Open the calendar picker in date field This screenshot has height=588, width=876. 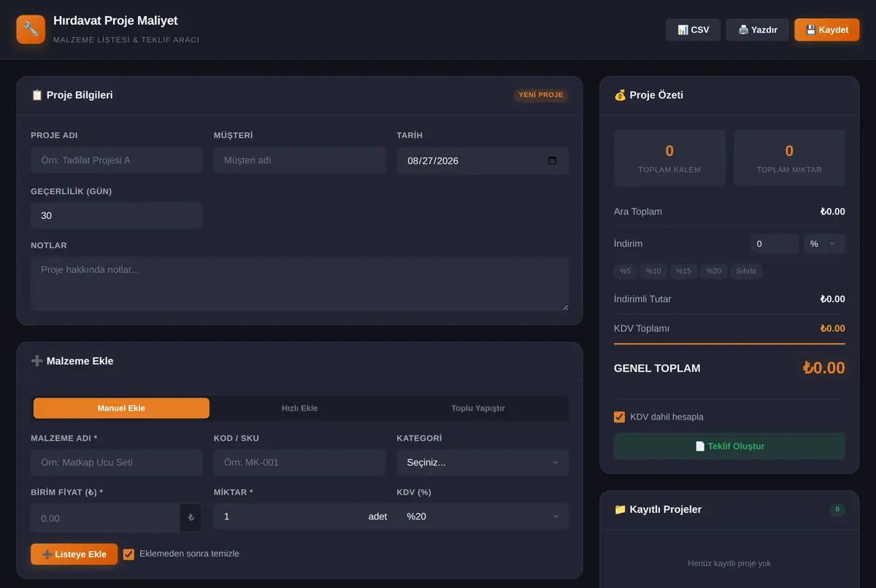(552, 160)
